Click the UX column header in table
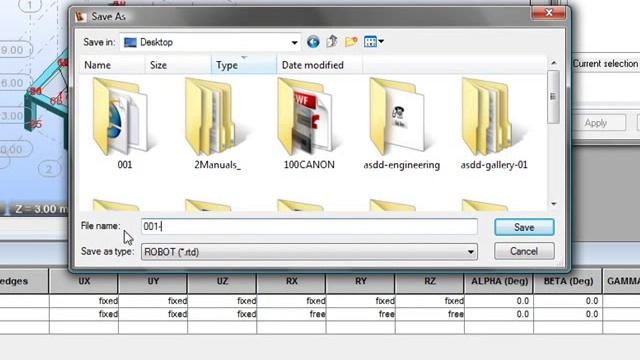Image resolution: width=640 pixels, height=360 pixels. click(84, 281)
